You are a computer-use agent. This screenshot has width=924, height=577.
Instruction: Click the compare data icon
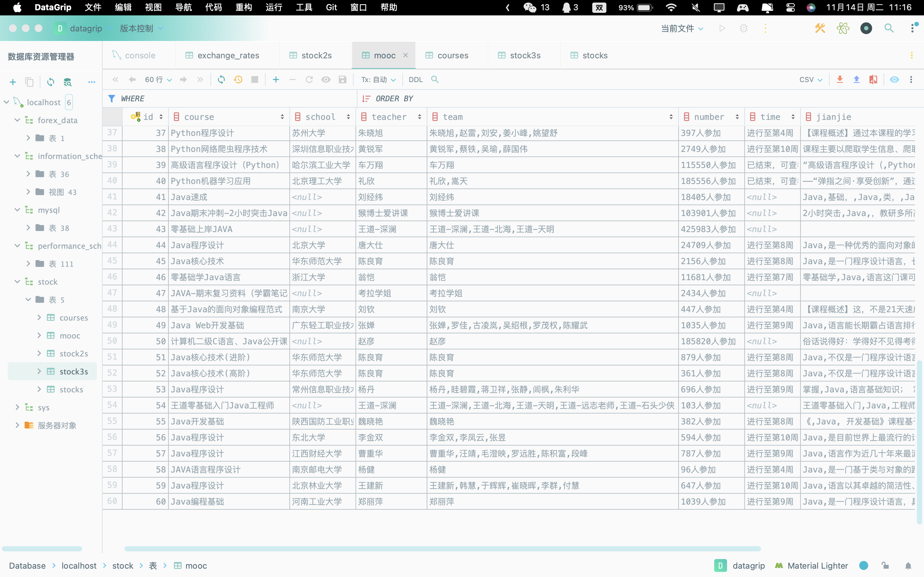(x=873, y=79)
